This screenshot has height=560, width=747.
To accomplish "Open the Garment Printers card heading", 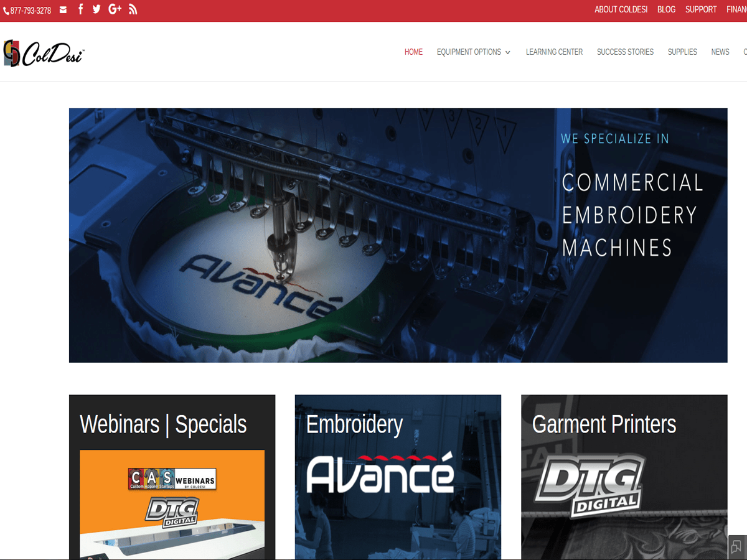I will [x=604, y=424].
